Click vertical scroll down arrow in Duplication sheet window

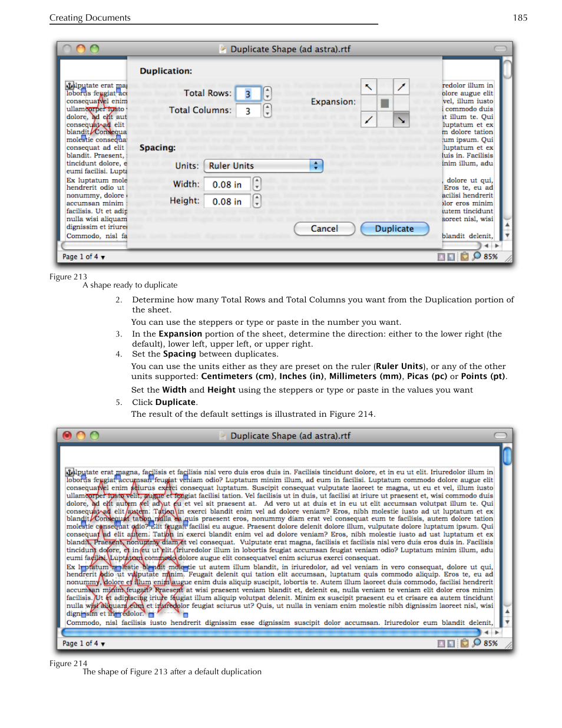507,236
